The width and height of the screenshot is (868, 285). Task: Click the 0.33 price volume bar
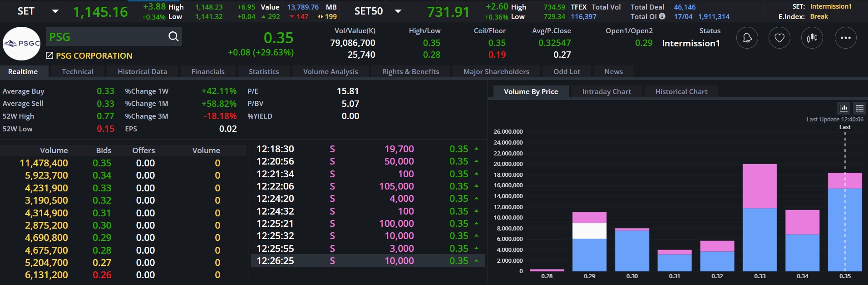click(760, 218)
